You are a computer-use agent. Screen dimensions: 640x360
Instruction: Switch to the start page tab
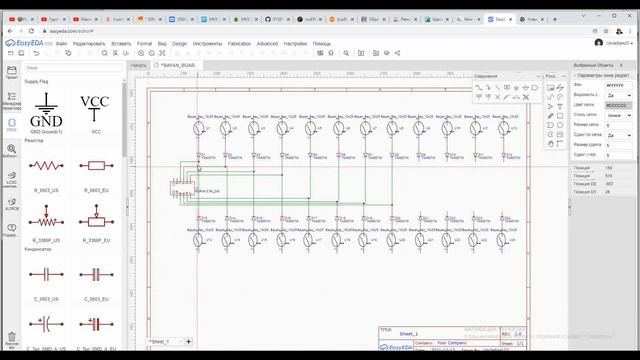click(x=139, y=65)
